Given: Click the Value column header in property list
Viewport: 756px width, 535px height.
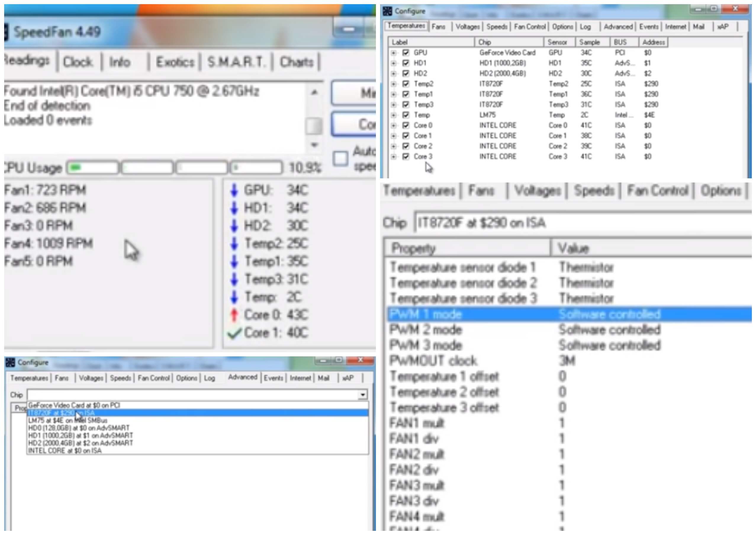Looking at the screenshot, I should point(651,248).
